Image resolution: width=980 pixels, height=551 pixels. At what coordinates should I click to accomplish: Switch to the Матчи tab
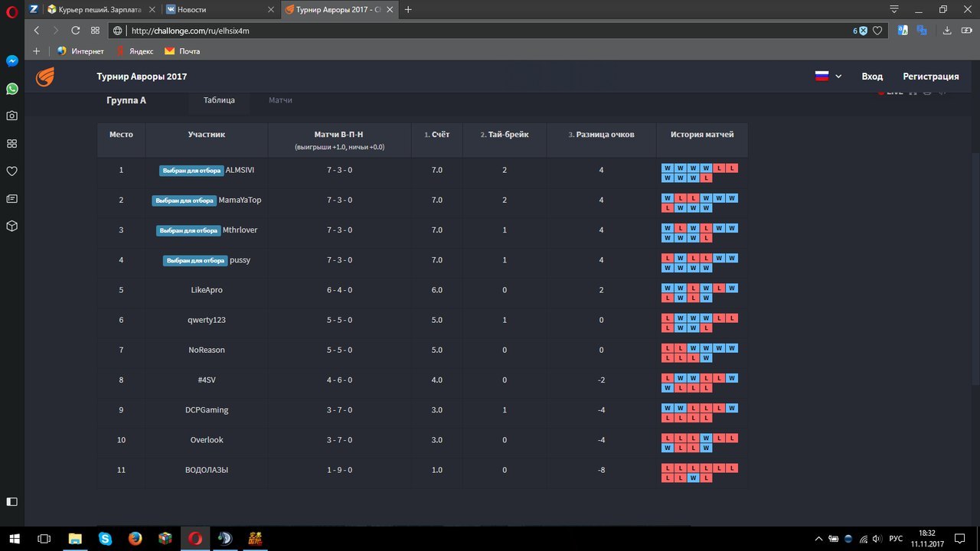tap(280, 100)
